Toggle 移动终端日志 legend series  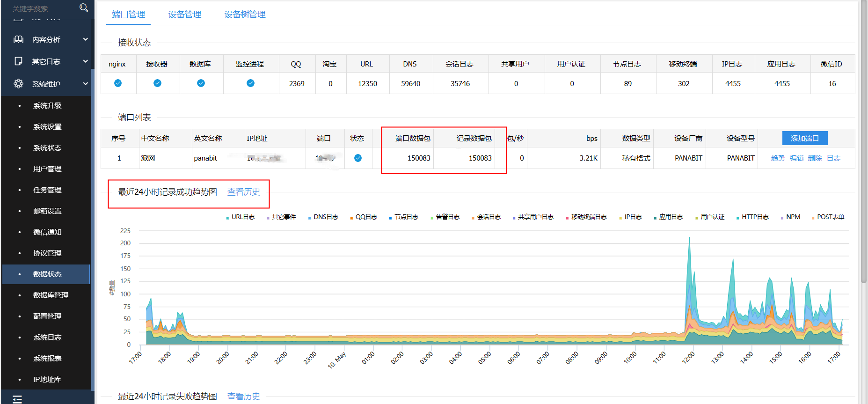[x=587, y=217]
